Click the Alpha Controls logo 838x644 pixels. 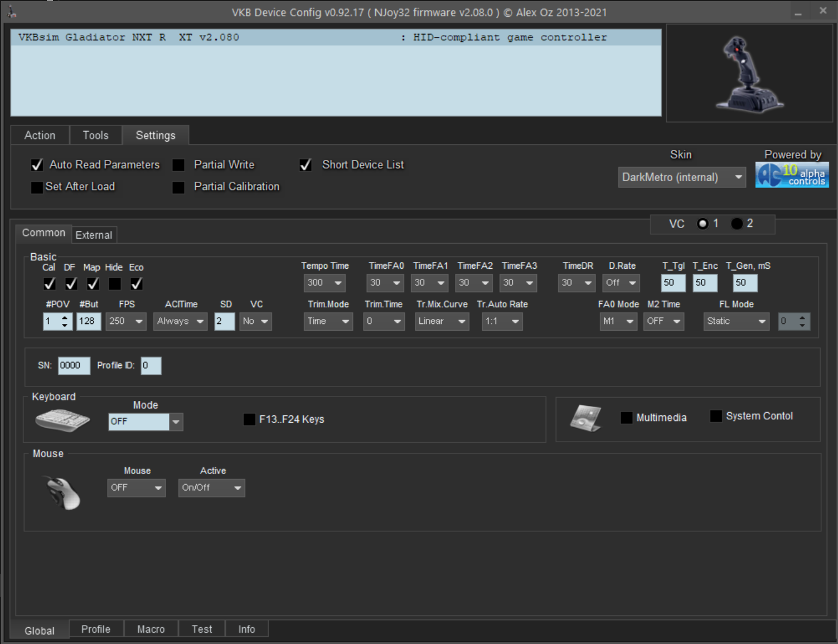[792, 175]
